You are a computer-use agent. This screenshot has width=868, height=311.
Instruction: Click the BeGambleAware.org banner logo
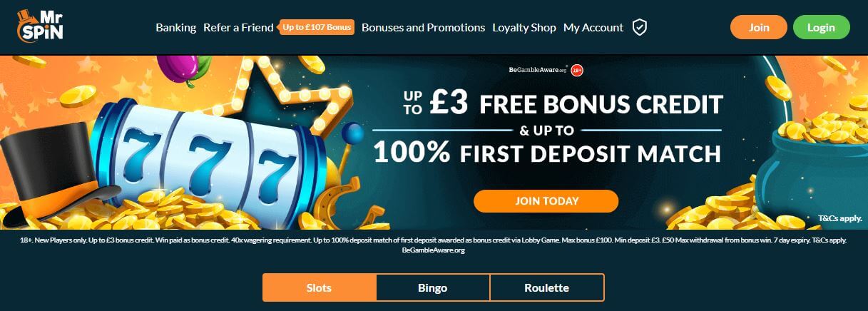[538, 70]
